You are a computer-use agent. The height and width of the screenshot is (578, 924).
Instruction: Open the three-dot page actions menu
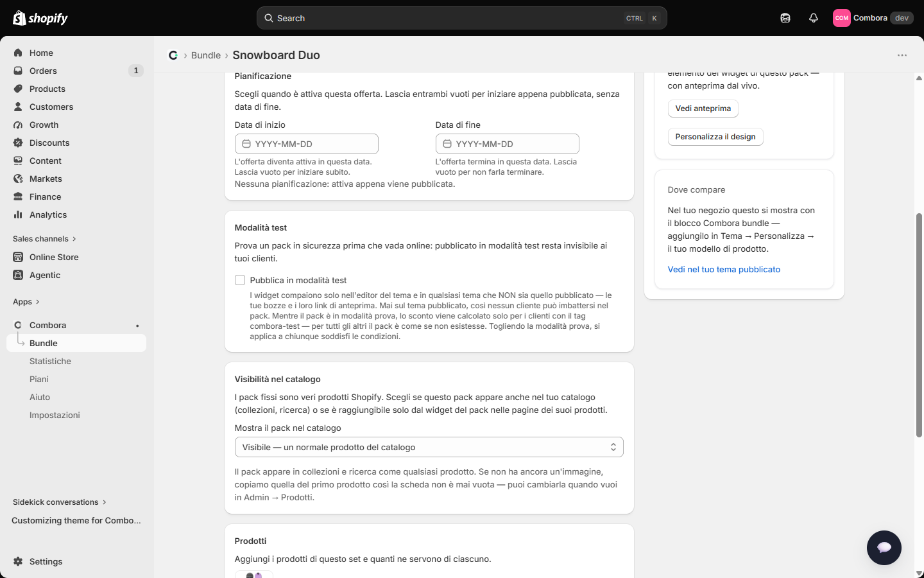[x=902, y=55]
